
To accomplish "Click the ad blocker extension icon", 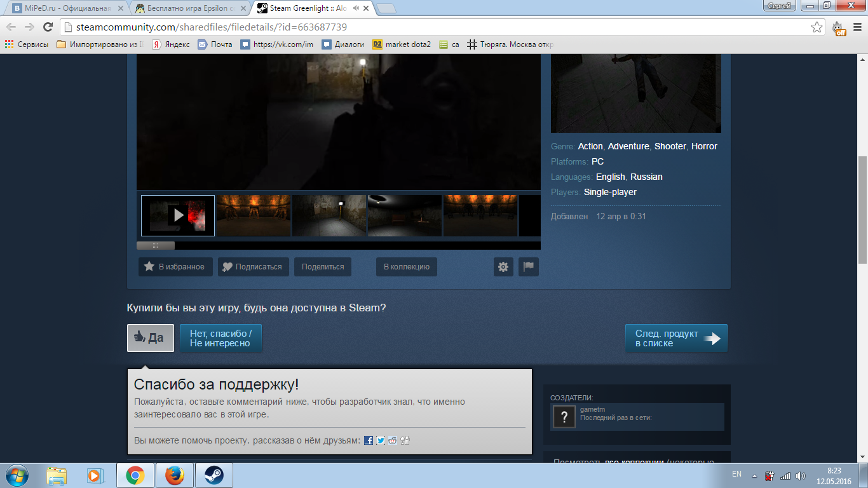I will click(839, 28).
